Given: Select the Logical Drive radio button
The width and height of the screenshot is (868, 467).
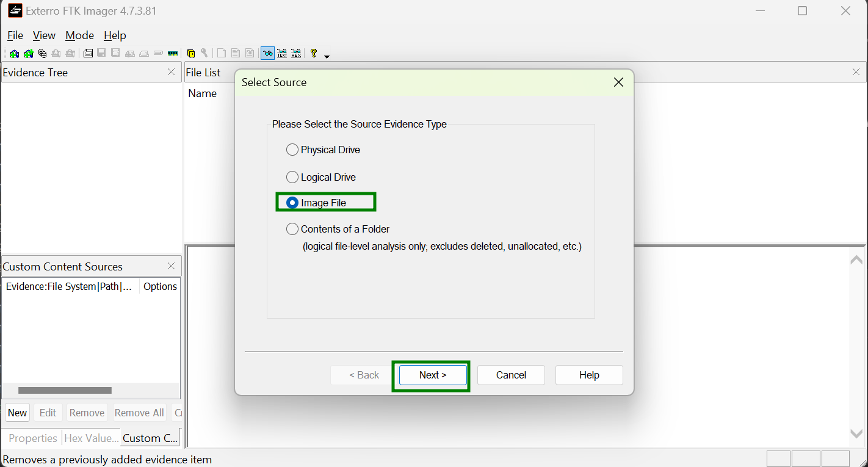Looking at the screenshot, I should click(x=292, y=177).
